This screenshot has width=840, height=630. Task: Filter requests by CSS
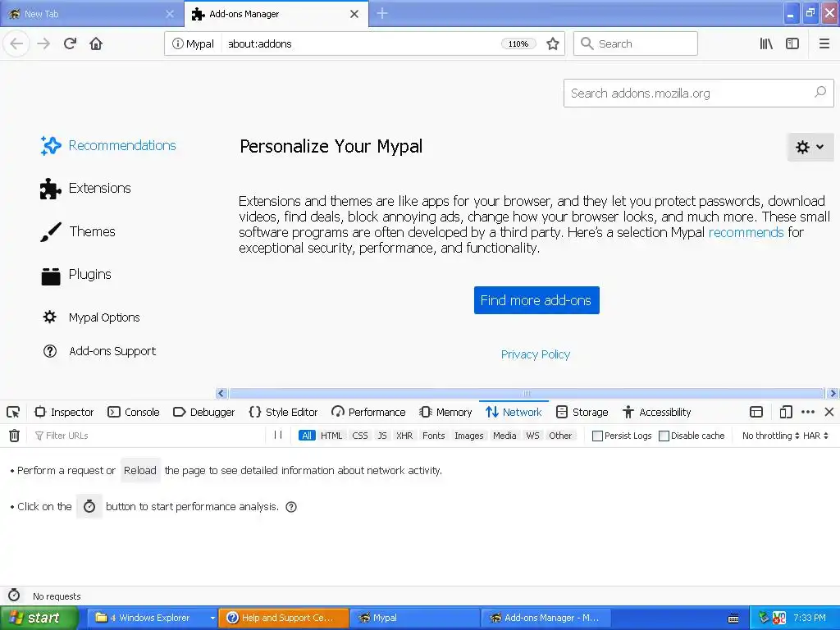tap(360, 436)
